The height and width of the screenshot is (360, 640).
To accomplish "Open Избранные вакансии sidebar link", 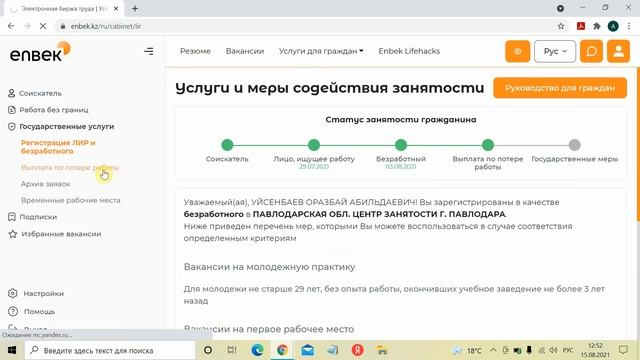I will click(x=61, y=234).
